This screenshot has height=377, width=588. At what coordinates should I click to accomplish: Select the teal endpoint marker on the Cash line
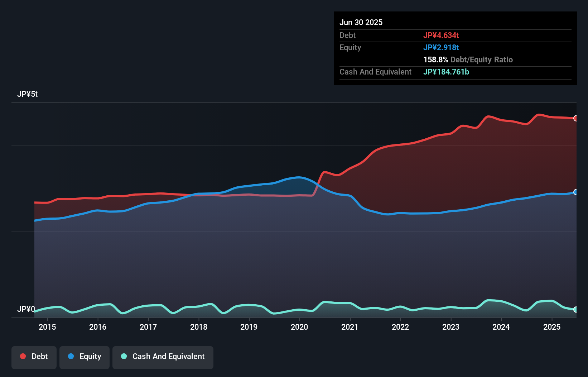tap(575, 309)
